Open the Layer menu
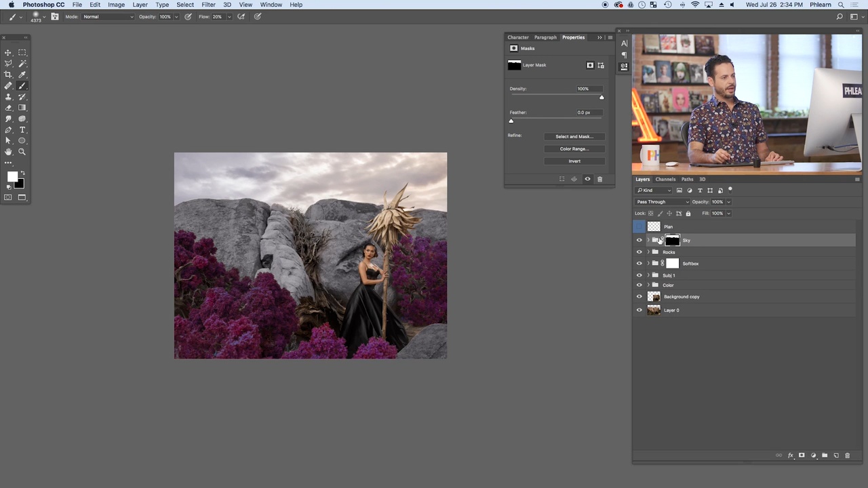This screenshot has height=488, width=868. [x=140, y=5]
